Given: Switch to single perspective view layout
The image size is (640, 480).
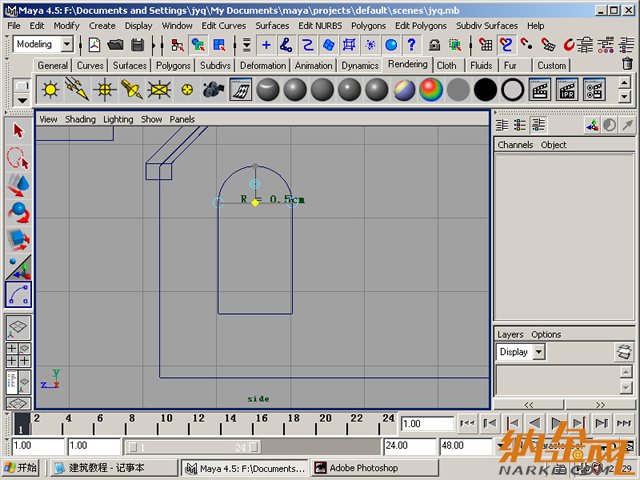Looking at the screenshot, I should tap(18, 327).
